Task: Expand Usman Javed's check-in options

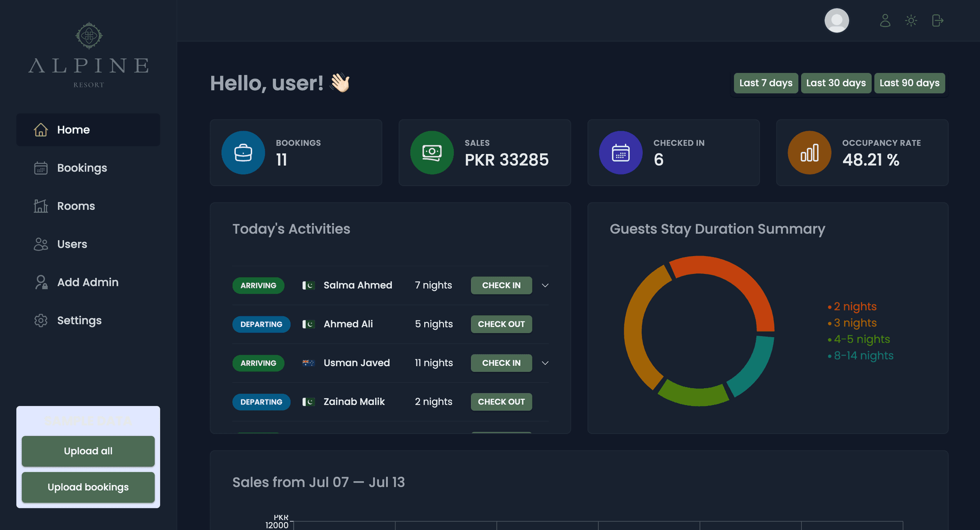Action: click(545, 363)
